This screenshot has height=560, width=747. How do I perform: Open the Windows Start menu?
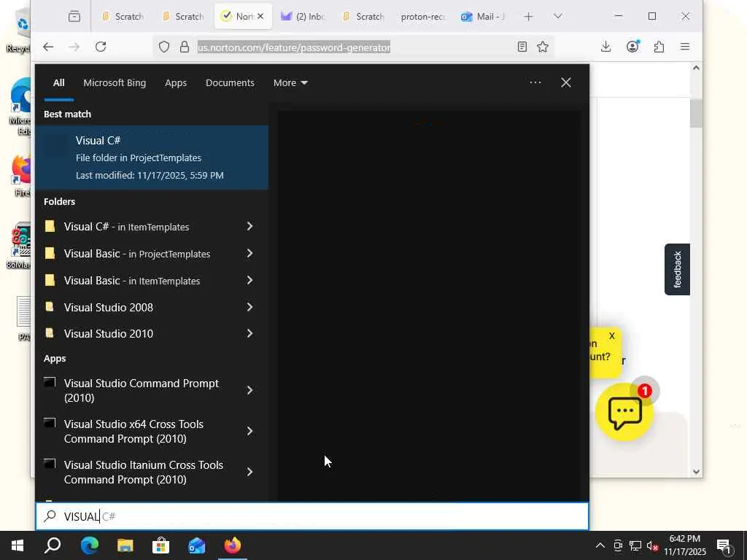18,545
